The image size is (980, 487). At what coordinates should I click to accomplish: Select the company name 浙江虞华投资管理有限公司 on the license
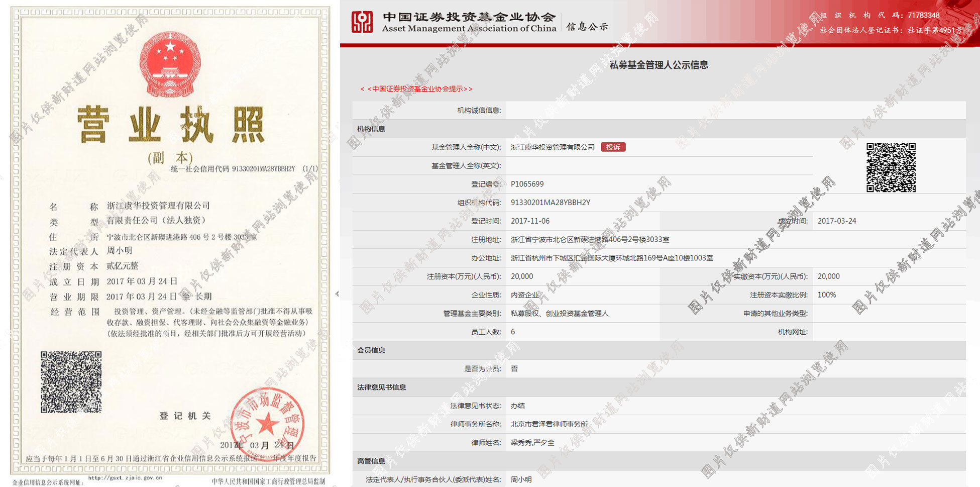point(158,206)
